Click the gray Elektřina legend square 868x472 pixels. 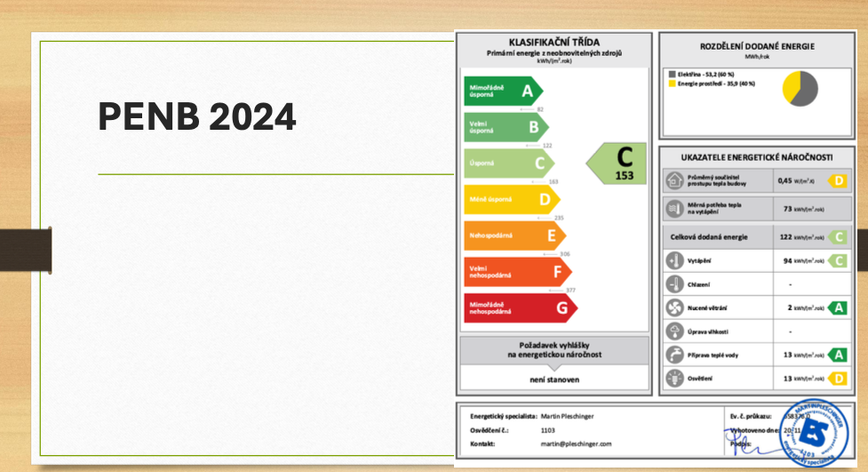(672, 74)
